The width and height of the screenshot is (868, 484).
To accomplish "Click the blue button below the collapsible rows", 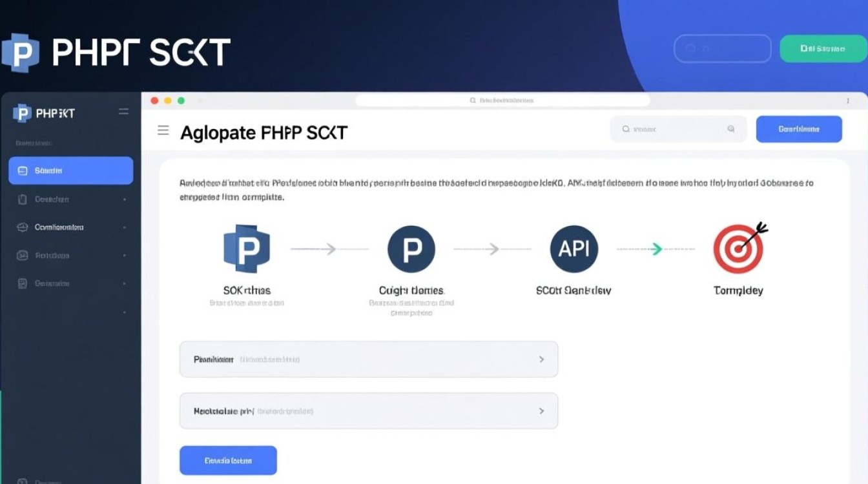I will 228,461.
